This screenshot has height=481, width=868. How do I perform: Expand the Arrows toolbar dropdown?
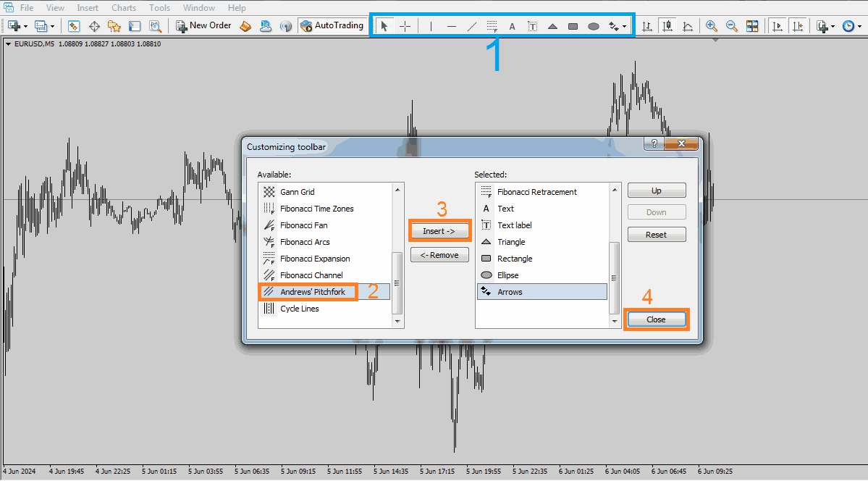point(625,27)
